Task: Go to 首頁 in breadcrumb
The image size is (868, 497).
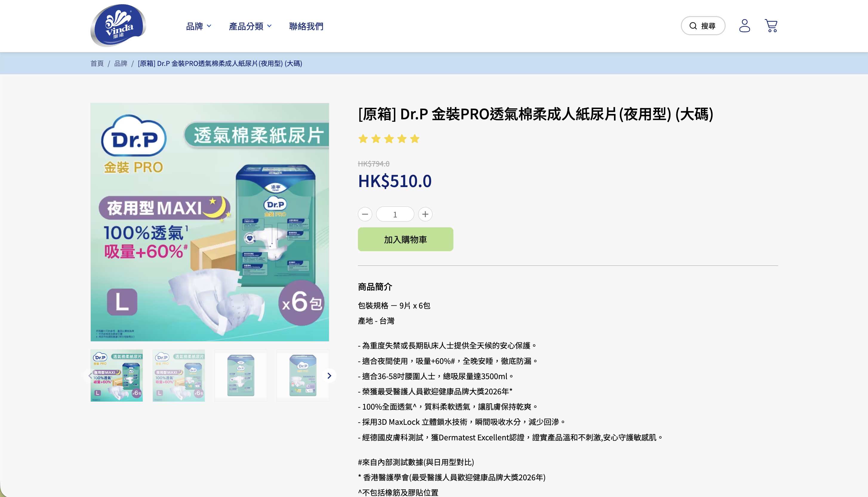Action: pos(97,63)
